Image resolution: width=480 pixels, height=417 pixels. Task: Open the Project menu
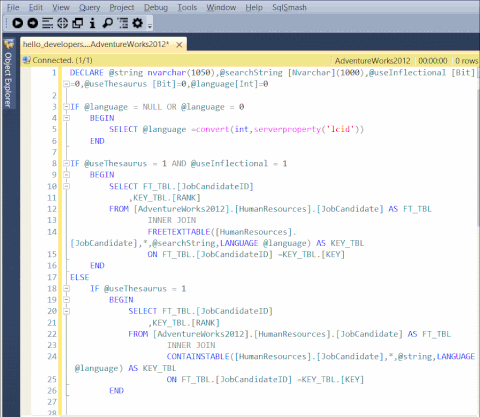click(x=122, y=7)
